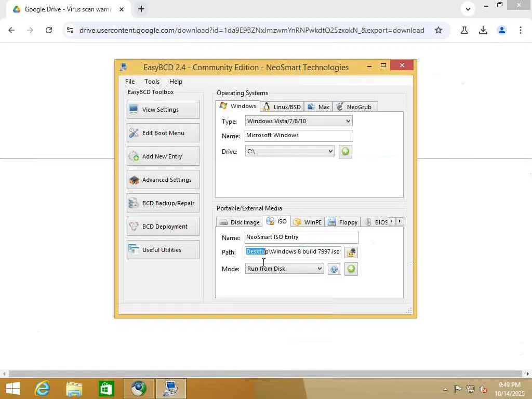Switch to the Mac tab
532x399 pixels.
[318, 107]
